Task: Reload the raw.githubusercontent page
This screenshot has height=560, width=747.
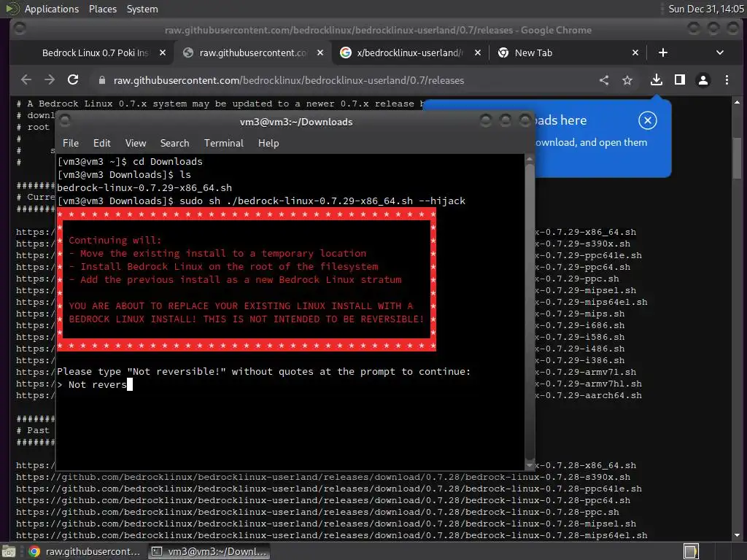Action: click(x=73, y=80)
